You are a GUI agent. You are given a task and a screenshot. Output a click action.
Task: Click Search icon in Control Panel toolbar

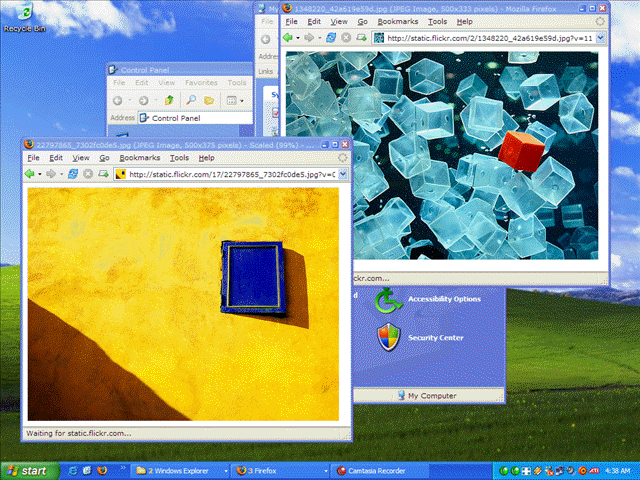click(191, 100)
